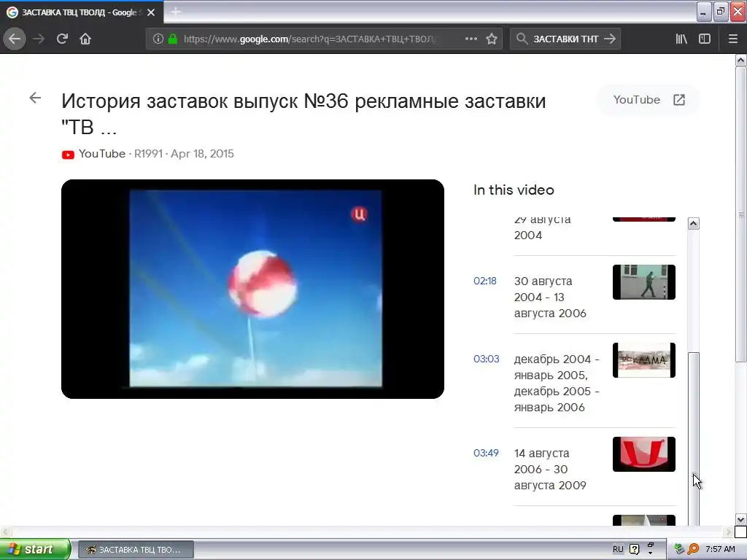
Task: Click the browser Back arrow button
Action: click(x=15, y=39)
